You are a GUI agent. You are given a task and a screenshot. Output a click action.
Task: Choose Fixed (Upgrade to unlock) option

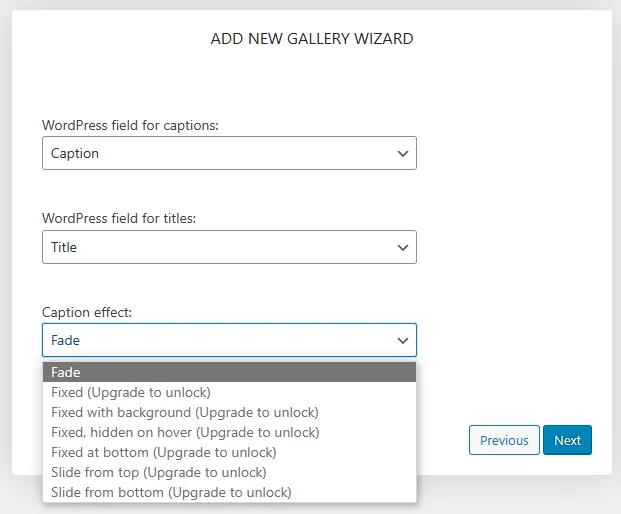131,392
